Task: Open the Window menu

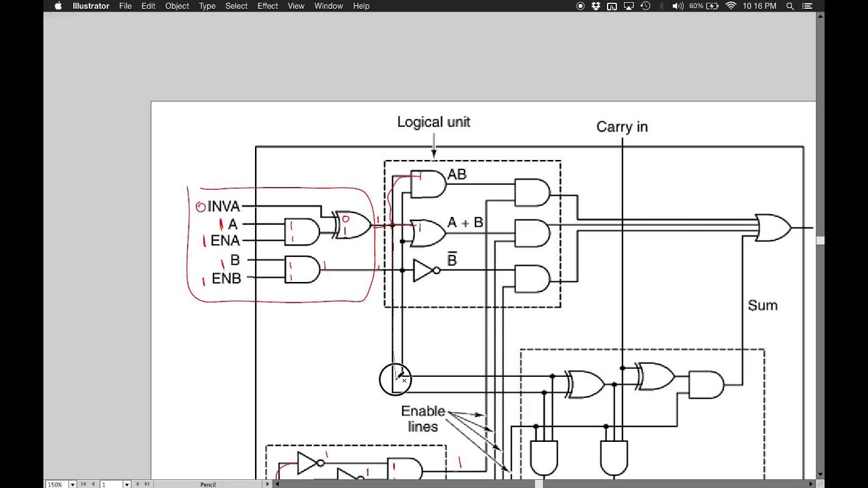Action: point(329,6)
